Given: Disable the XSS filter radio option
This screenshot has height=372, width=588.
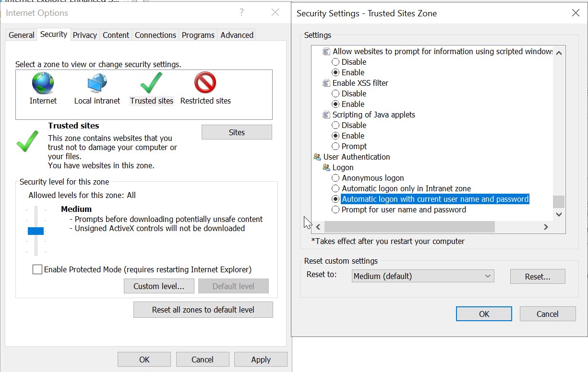Looking at the screenshot, I should 336,93.
